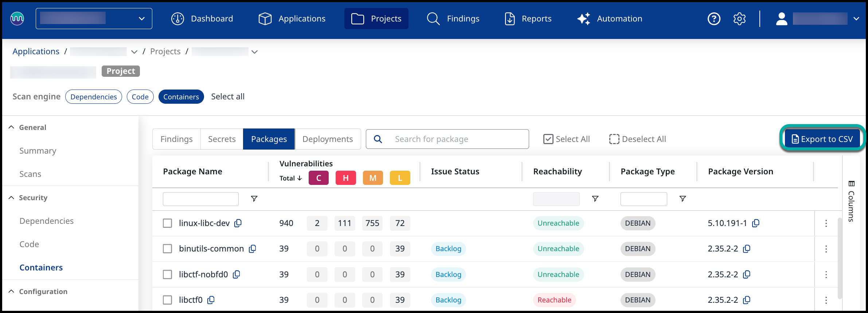
Task: Copy the libctf0 package name
Action: [x=211, y=300]
